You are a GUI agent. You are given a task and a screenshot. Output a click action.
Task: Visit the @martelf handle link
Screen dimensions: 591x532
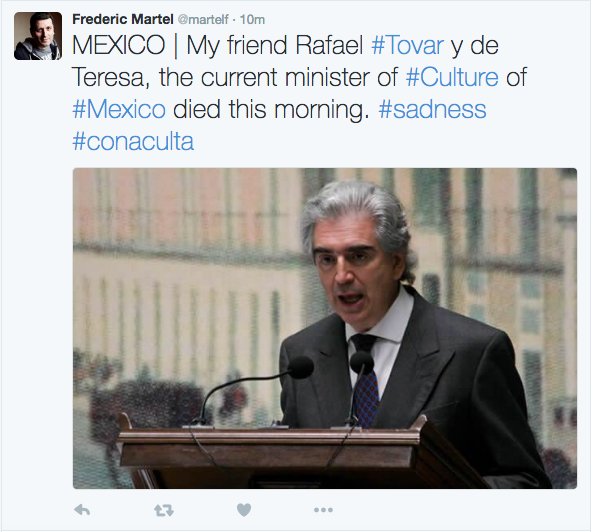point(203,19)
